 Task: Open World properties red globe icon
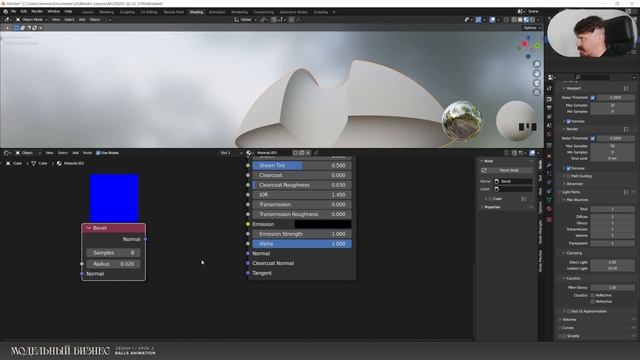coord(549,134)
